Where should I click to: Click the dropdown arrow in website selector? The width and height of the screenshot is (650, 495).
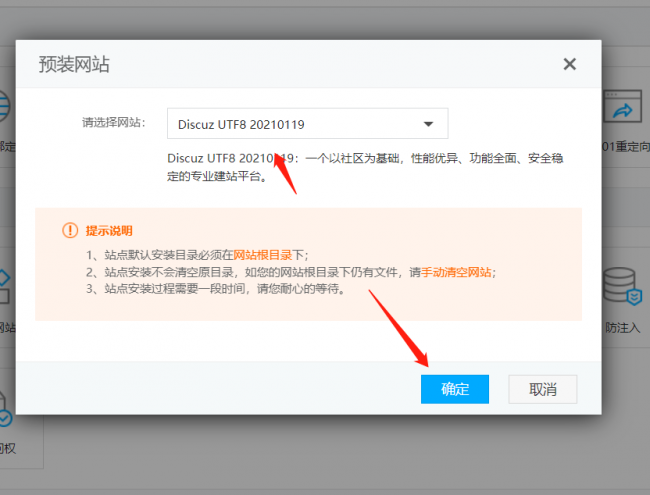pos(428,124)
